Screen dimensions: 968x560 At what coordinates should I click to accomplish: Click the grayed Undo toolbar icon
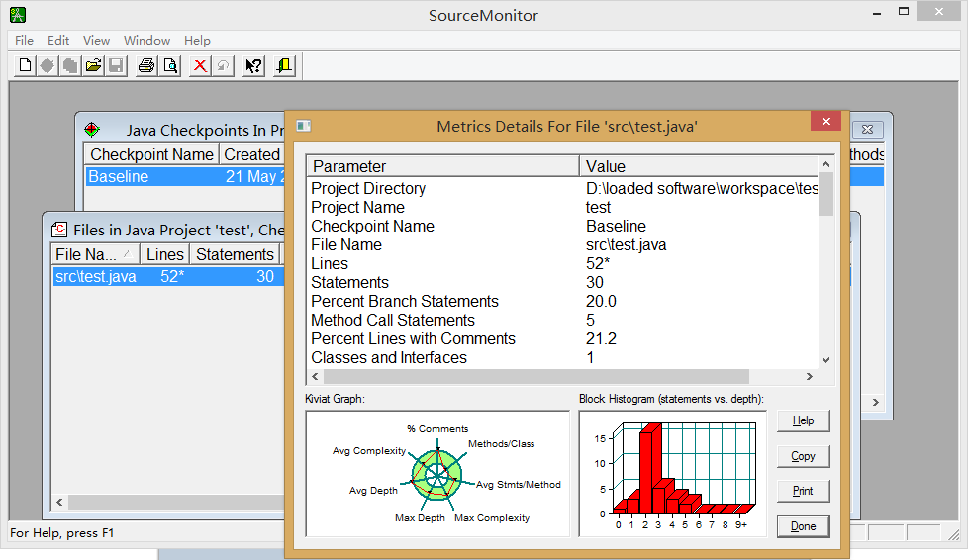tap(223, 65)
